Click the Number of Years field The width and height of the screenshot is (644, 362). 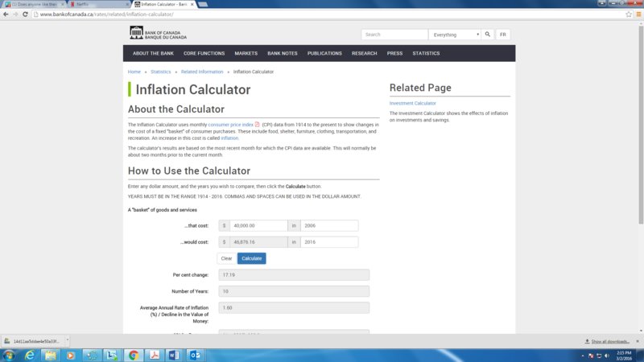click(294, 291)
